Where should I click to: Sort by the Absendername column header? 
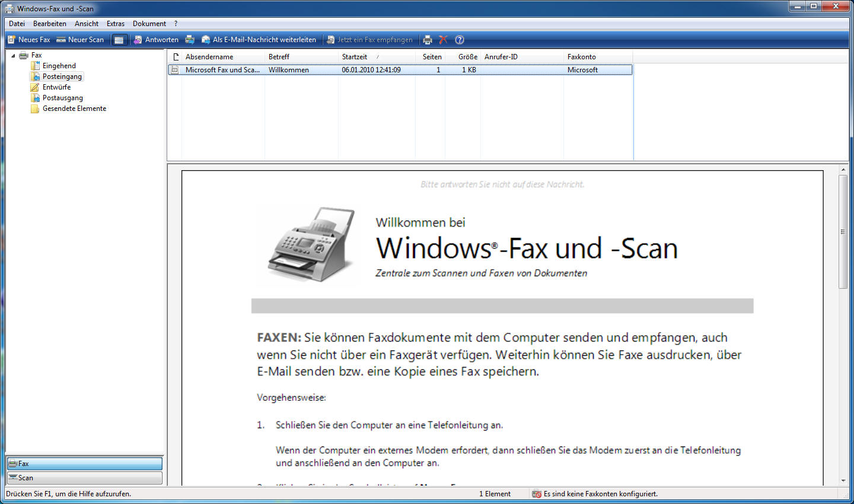tap(224, 57)
